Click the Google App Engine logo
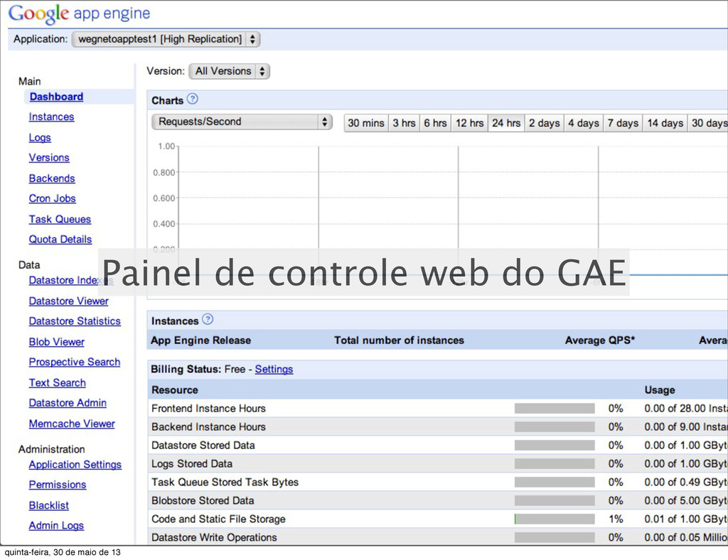 point(80,14)
